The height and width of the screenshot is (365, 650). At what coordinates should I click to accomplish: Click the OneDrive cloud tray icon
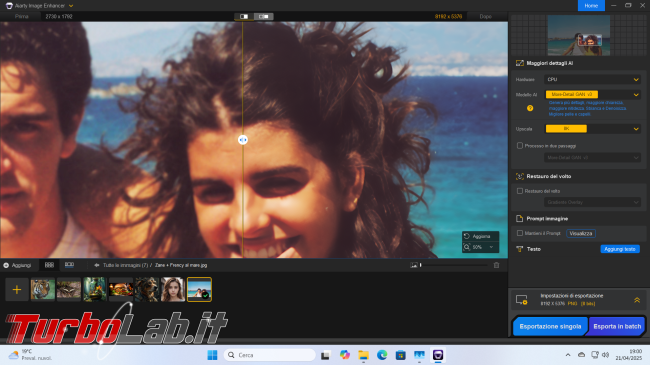point(582,355)
